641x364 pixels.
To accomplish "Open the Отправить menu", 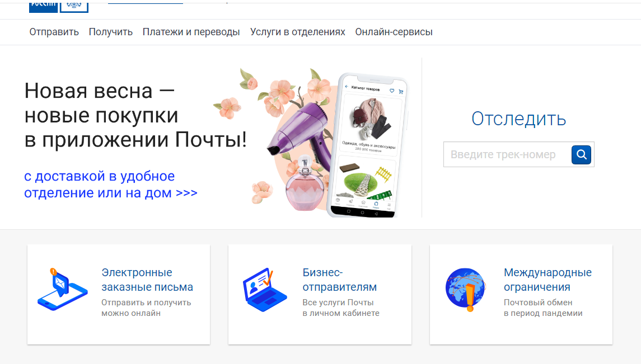I will coord(54,32).
